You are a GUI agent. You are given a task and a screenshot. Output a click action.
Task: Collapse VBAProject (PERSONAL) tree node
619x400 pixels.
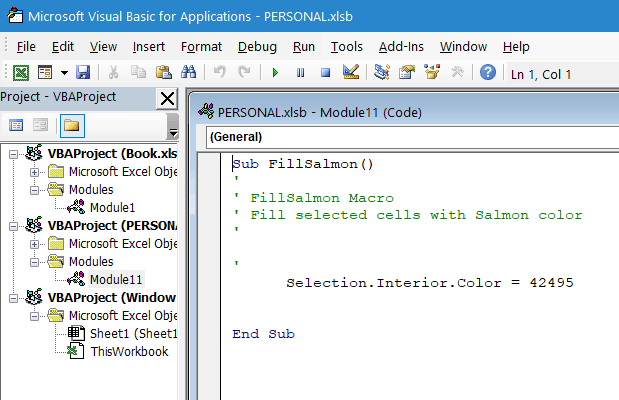point(13,226)
